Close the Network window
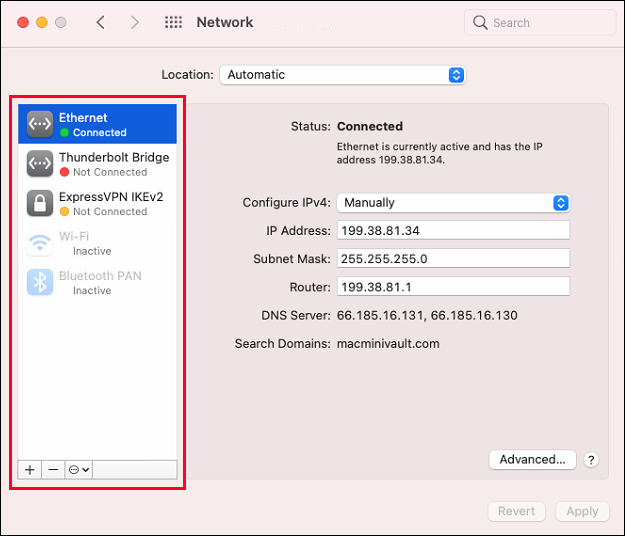 [x=23, y=22]
